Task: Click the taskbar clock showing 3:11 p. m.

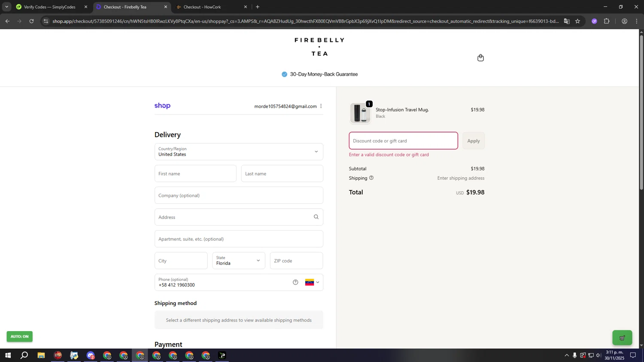Action: pos(614,355)
